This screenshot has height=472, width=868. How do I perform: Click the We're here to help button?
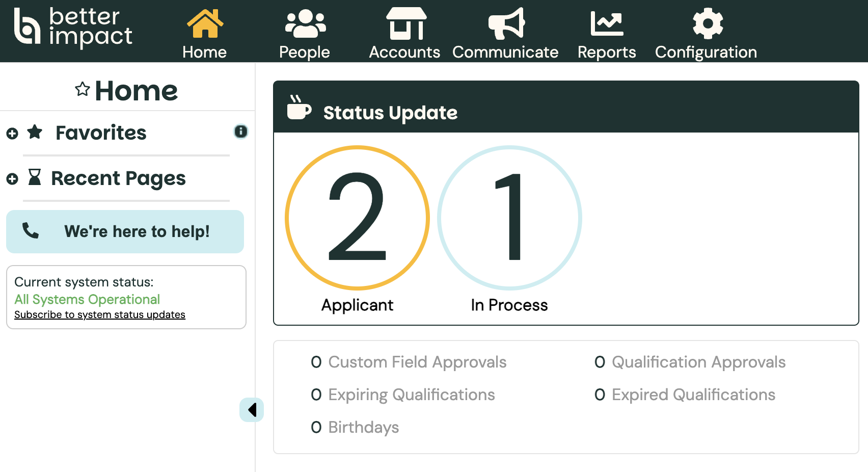coord(125,231)
